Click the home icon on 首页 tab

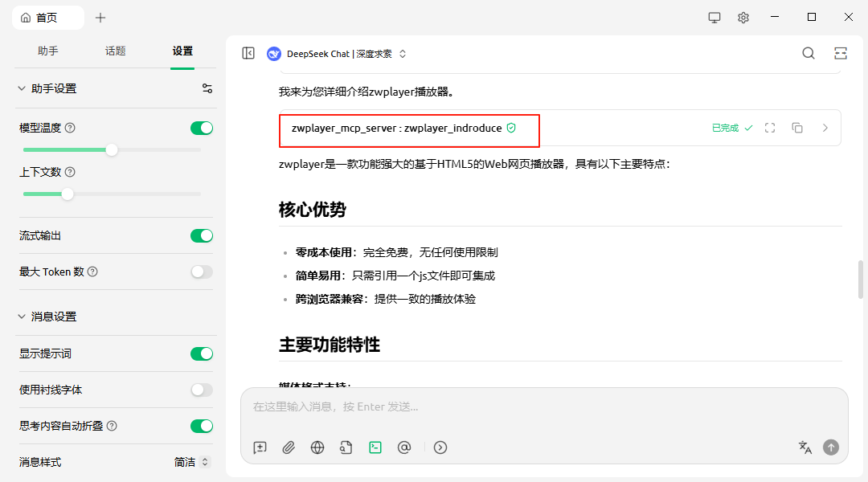(x=26, y=18)
